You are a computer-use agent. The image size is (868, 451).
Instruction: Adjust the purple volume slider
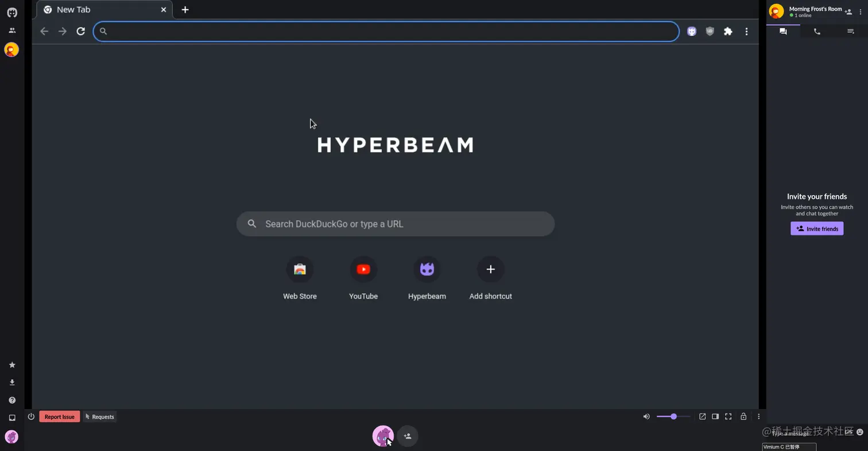point(673,417)
